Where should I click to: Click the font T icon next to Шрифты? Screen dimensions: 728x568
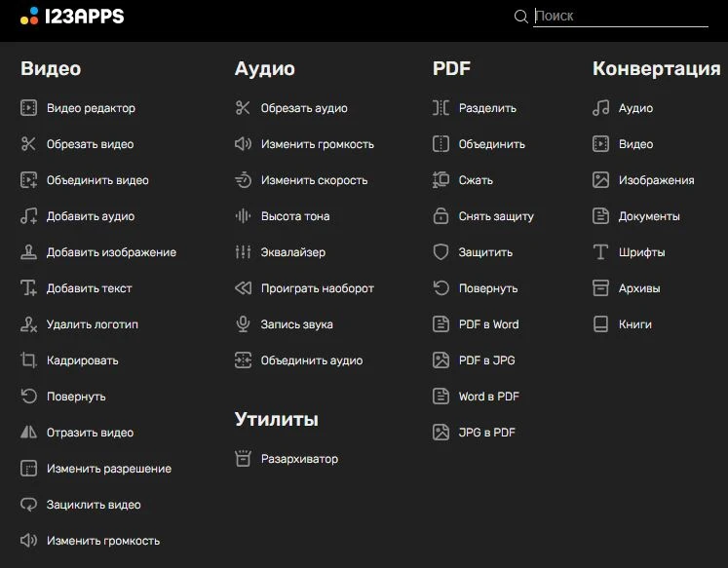[600, 252]
